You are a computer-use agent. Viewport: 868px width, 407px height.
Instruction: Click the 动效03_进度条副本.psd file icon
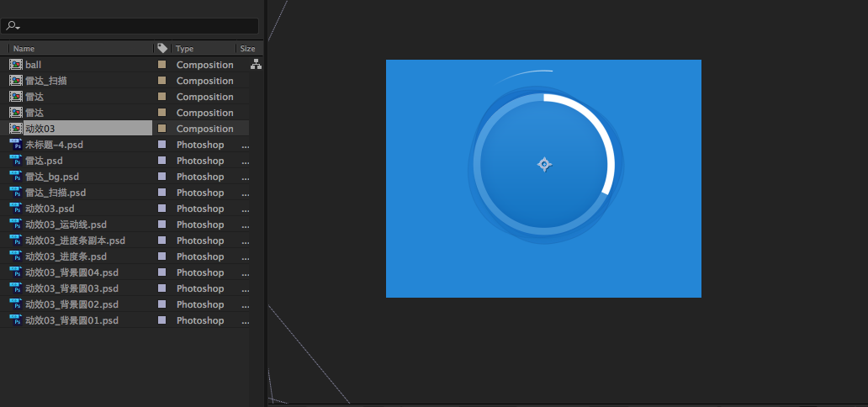pos(15,240)
